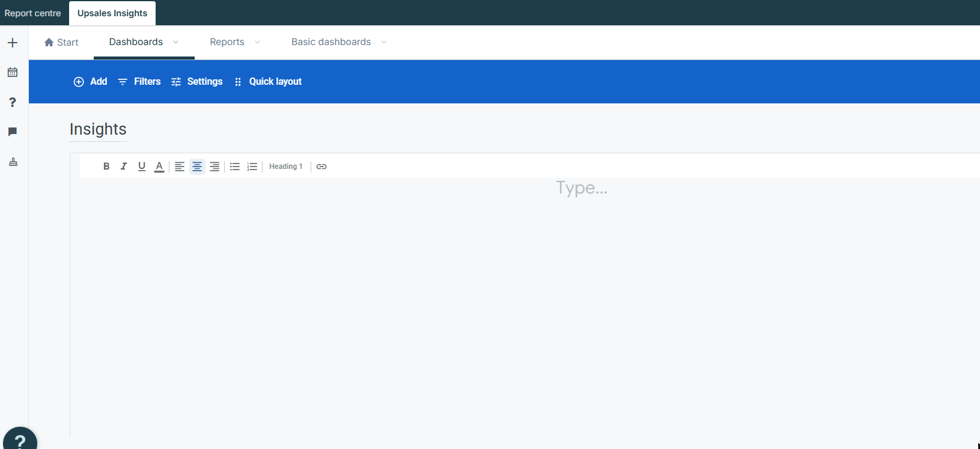Select the Upsales Insights tab

tap(112, 13)
